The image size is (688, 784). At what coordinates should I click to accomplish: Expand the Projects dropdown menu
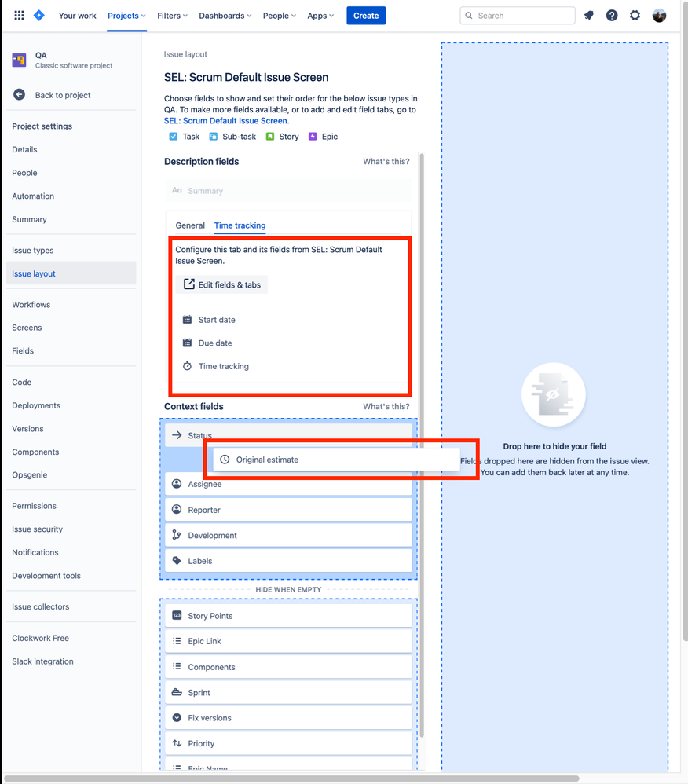click(126, 16)
